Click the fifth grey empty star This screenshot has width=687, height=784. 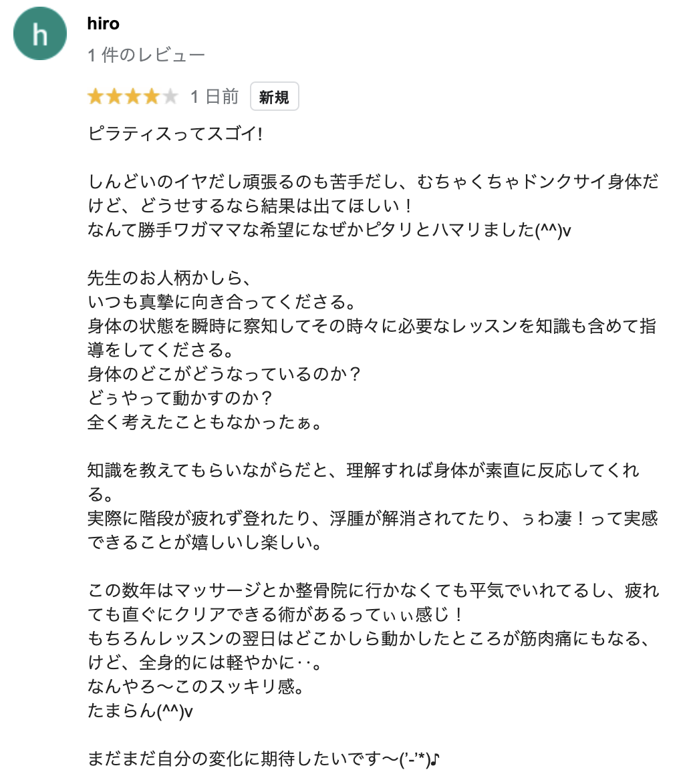pos(170,97)
